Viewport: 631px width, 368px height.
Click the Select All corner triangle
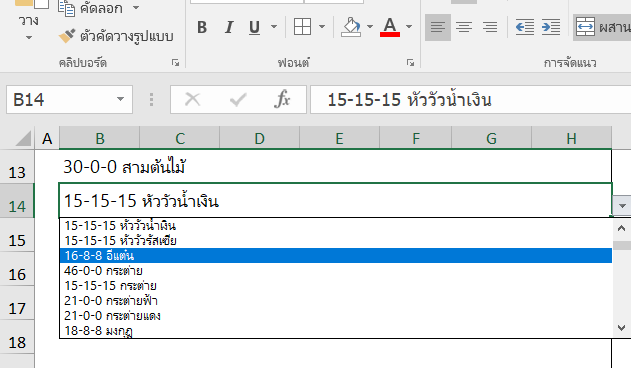[23, 138]
